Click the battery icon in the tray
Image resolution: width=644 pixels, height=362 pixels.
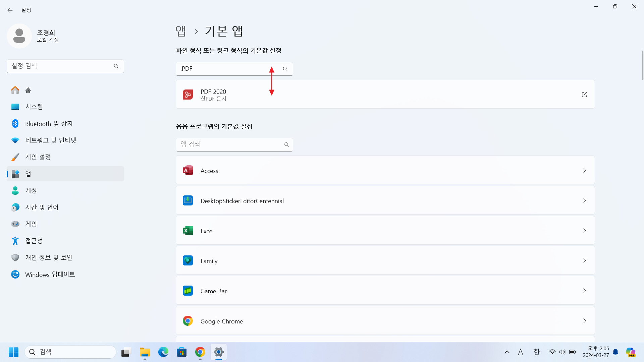pyautogui.click(x=573, y=352)
